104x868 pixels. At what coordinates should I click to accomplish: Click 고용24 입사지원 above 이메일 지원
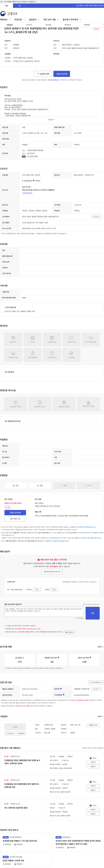[15, 512]
